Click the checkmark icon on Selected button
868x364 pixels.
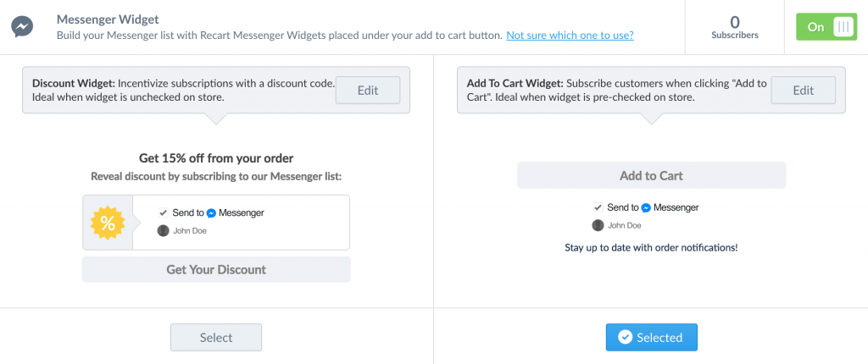point(625,338)
